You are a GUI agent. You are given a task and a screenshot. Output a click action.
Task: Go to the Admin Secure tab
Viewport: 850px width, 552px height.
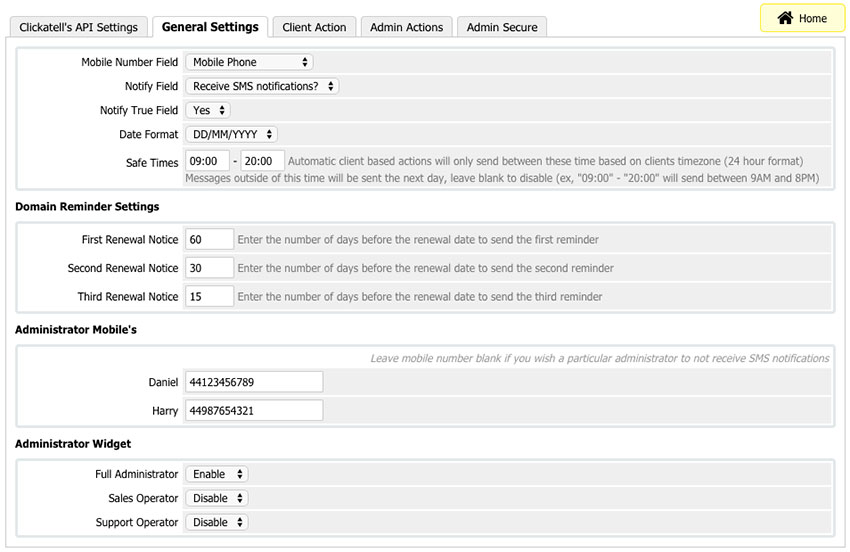point(502,27)
